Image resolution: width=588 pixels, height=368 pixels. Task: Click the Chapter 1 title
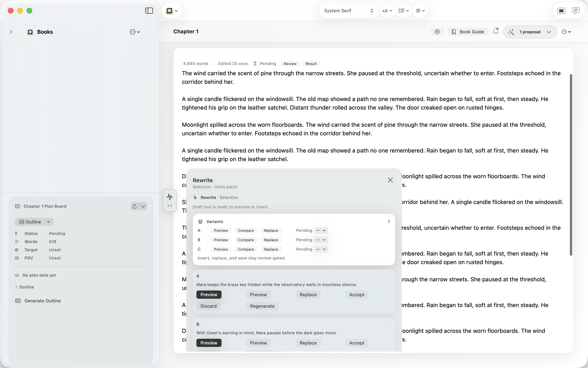coord(186,32)
